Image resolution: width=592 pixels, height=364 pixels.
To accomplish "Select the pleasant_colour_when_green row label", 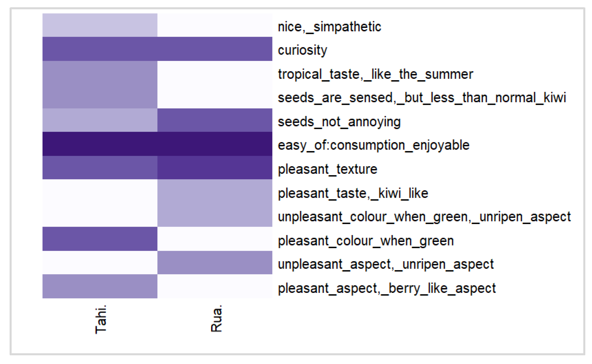I will pos(366,241).
